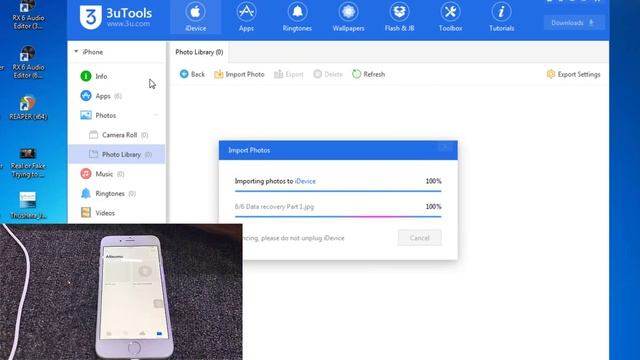This screenshot has width=640, height=360.
Task: Open the Tutorials section
Action: (501, 17)
